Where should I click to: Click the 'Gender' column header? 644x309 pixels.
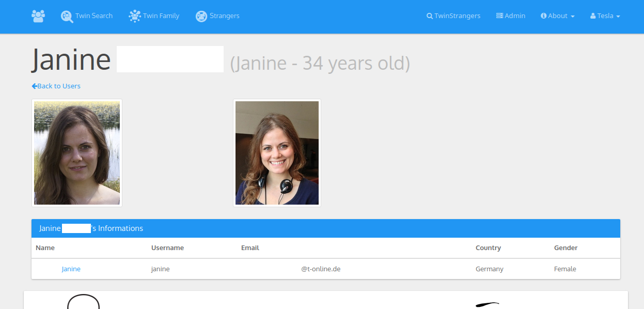[566, 248]
